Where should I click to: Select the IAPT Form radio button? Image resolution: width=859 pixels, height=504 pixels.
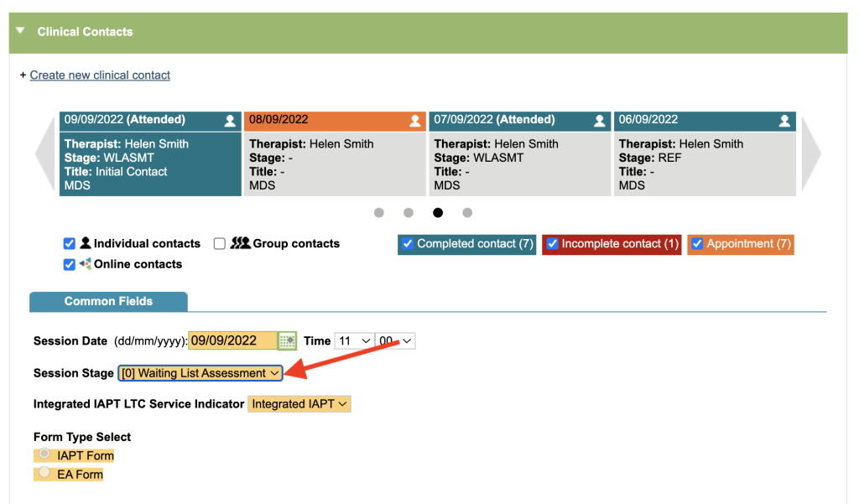click(x=44, y=455)
